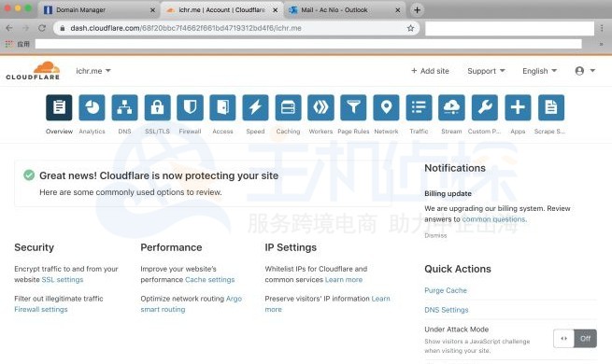The height and width of the screenshot is (364, 612).
Task: Open the Firewall settings link
Action: pyautogui.click(x=41, y=309)
